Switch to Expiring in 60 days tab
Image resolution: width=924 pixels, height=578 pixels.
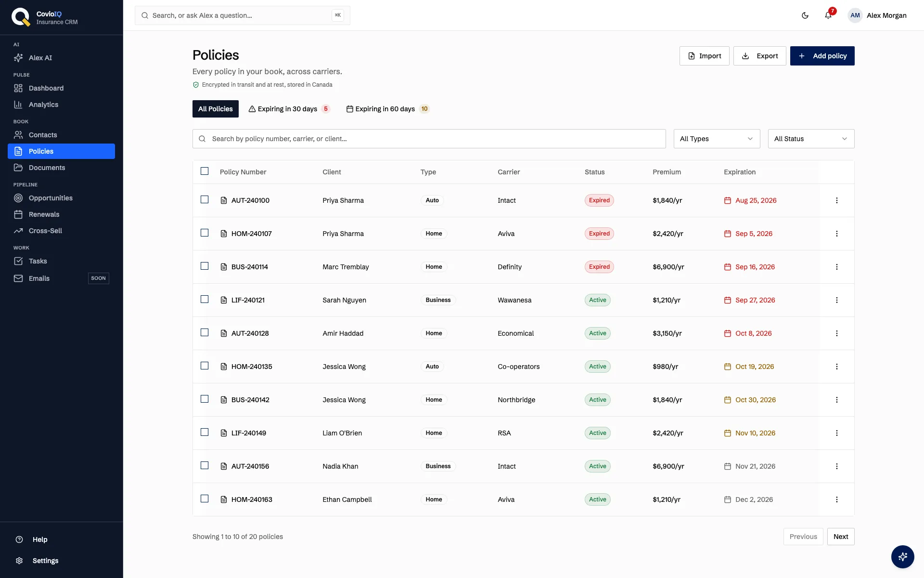[x=387, y=109]
